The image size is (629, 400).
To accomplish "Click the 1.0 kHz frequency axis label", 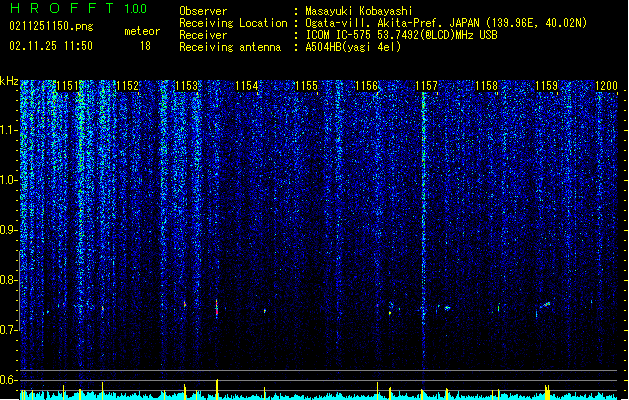I will [9, 180].
